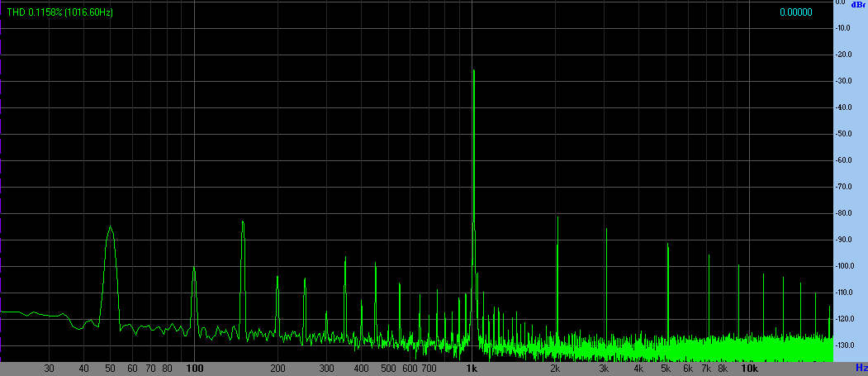Viewport: 868px width, 376px height.
Task: Click the 200 Hz frequency axis label
Action: pyautogui.click(x=277, y=369)
